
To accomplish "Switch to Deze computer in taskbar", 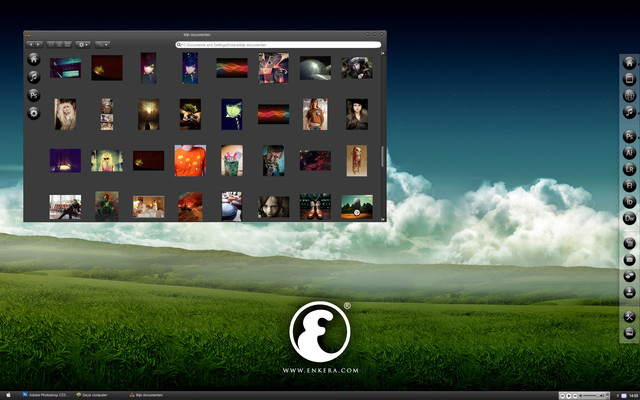I will click(92, 395).
